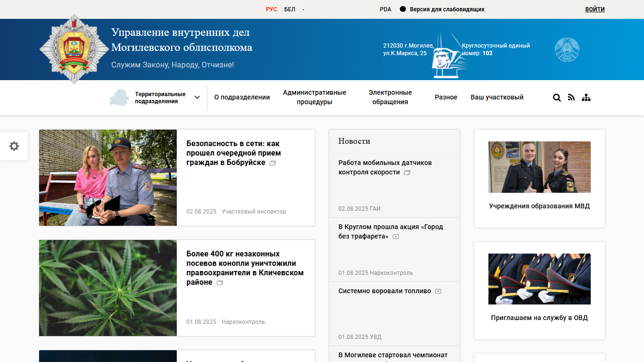Image resolution: width=644 pixels, height=362 pixels.
Task: Switch language to РУС
Action: click(272, 9)
